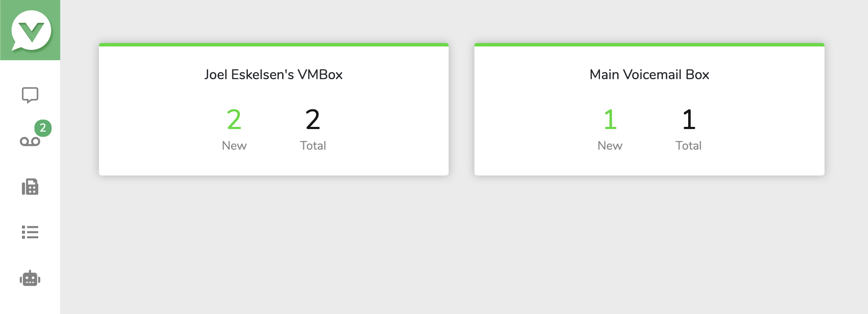Click the voicemail notification badge showing 2
The height and width of the screenshot is (314, 868).
[43, 128]
